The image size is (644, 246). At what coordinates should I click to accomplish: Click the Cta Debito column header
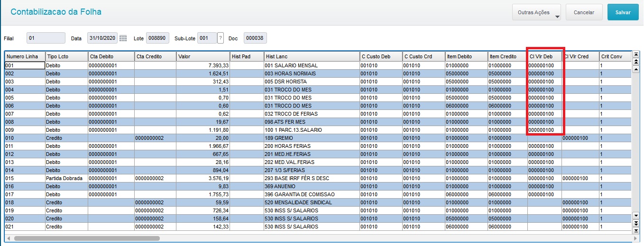(111, 56)
